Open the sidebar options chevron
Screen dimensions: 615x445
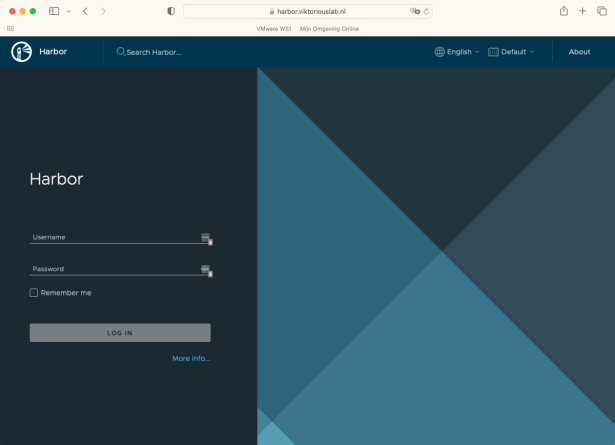[x=69, y=11]
